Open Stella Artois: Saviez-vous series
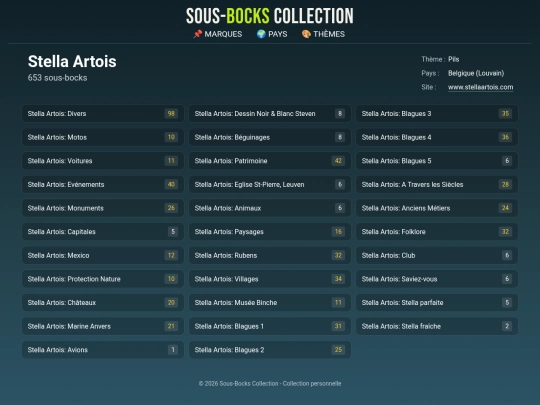Image resolution: width=540 pixels, height=405 pixels. (x=437, y=279)
